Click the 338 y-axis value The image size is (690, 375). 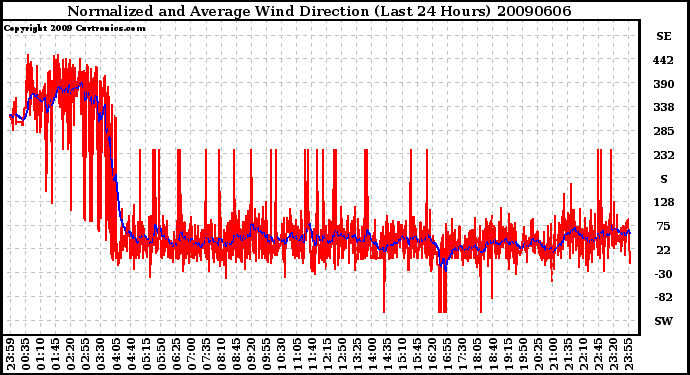click(663, 107)
